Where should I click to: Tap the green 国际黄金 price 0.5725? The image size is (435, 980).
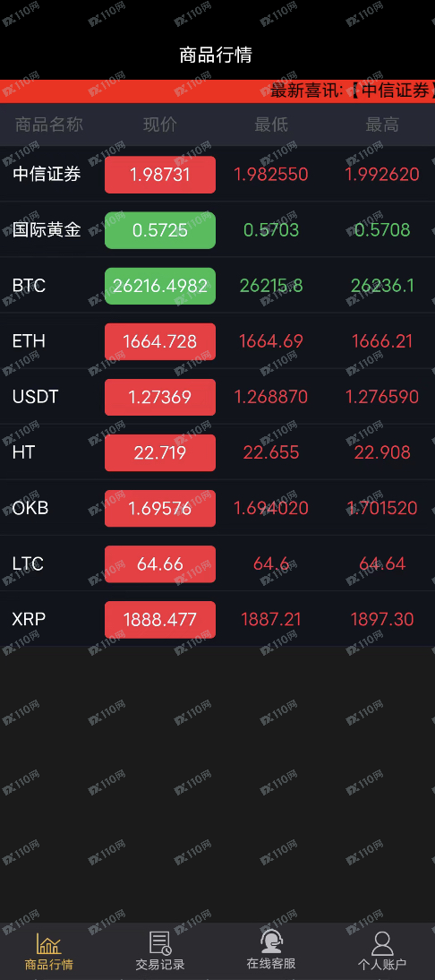point(160,230)
